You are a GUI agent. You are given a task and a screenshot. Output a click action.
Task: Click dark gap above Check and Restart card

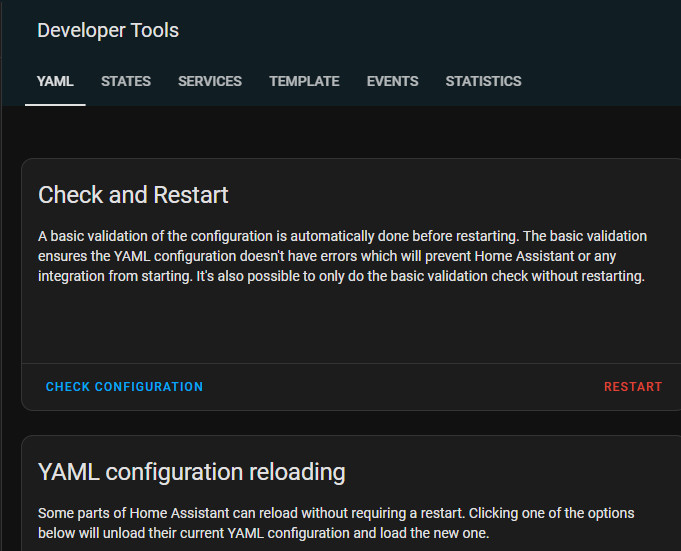click(340, 132)
